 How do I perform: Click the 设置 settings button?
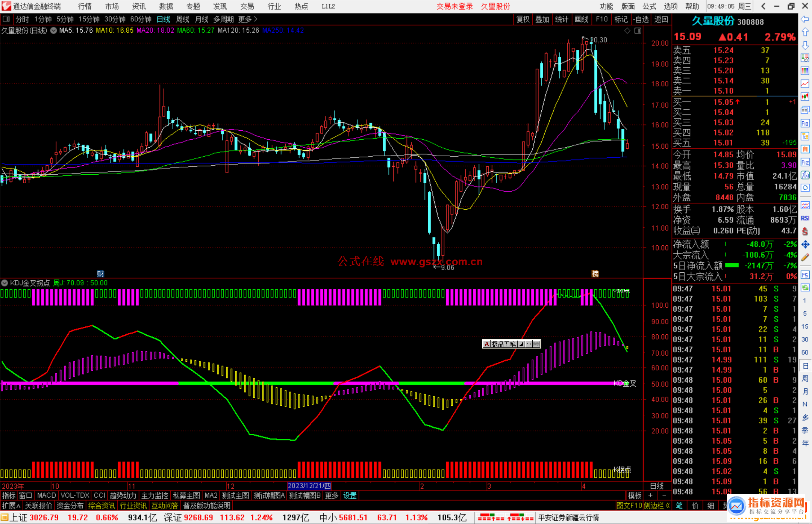click(350, 495)
